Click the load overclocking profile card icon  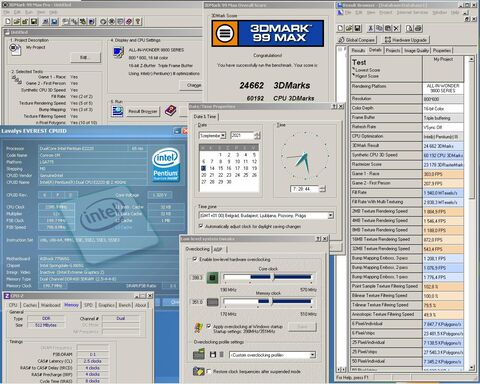pyautogui.click(x=199, y=354)
